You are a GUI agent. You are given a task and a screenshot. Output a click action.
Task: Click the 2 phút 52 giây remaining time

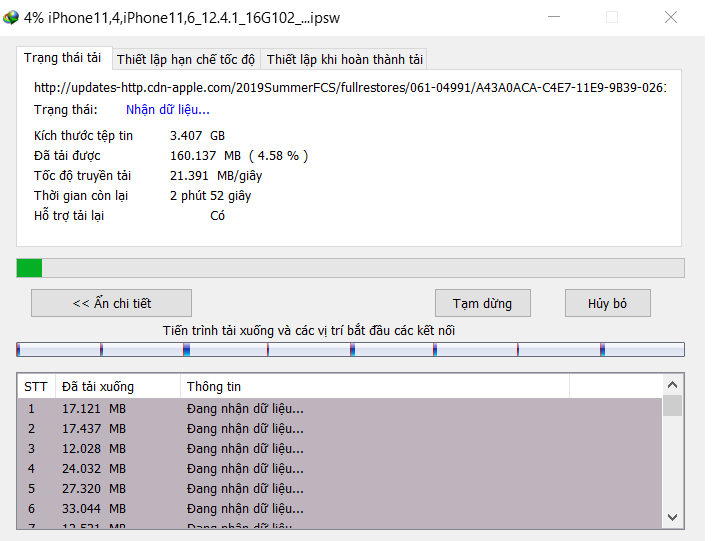coord(211,196)
